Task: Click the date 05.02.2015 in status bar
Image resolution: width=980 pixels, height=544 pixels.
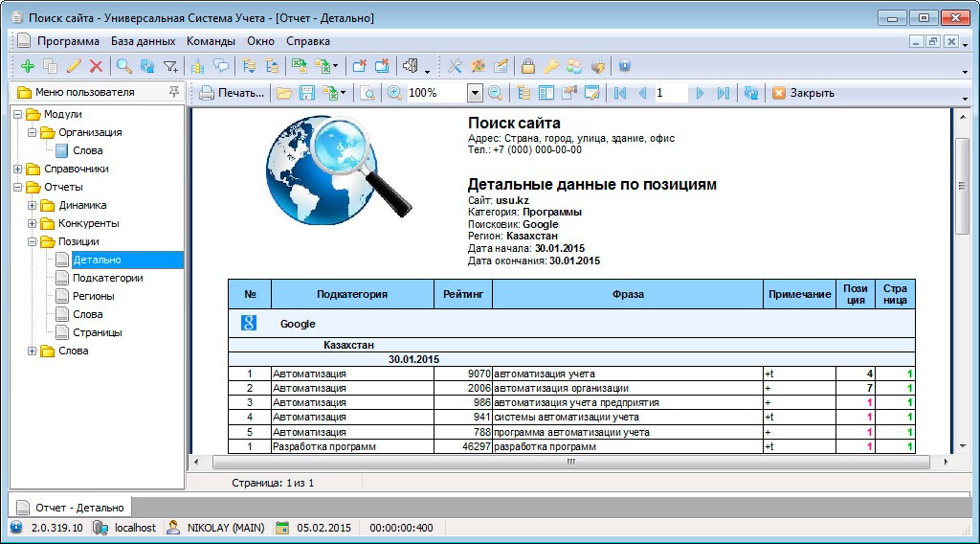Action: click(323, 528)
